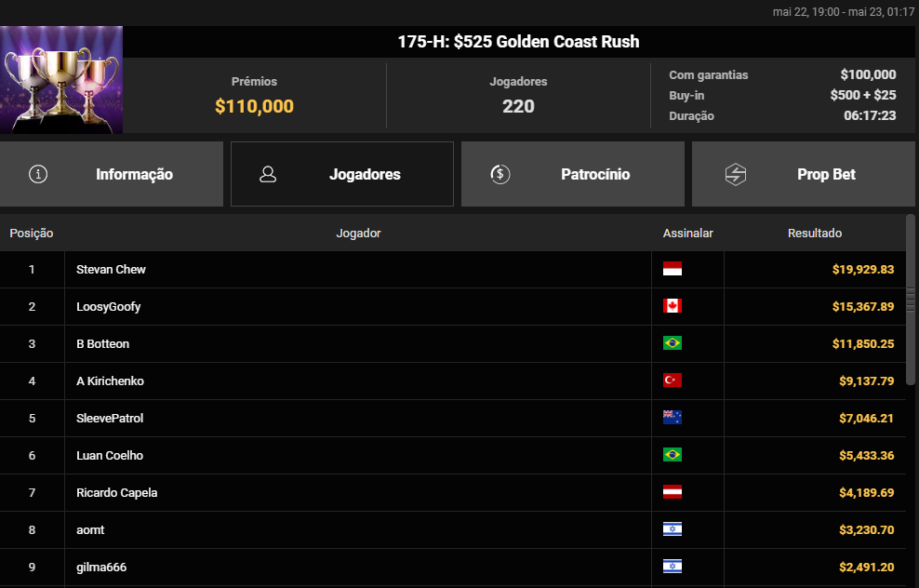Click A Kirichenko's Turkey flag icon
This screenshot has width=919, height=588.
tap(673, 381)
